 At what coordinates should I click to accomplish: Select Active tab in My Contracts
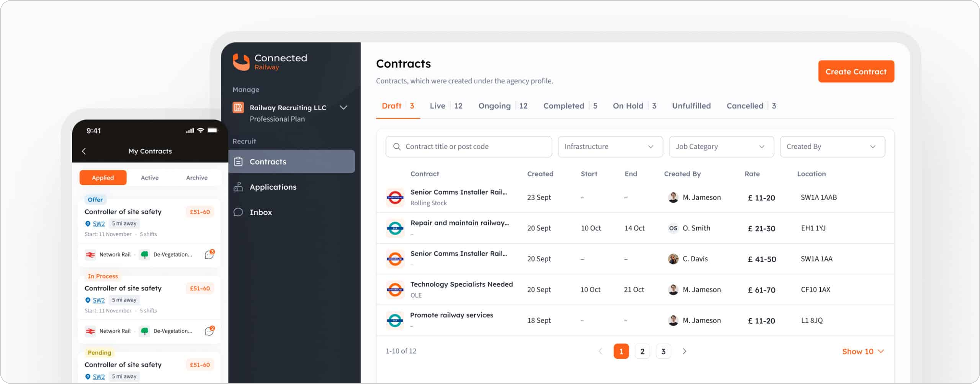(150, 178)
